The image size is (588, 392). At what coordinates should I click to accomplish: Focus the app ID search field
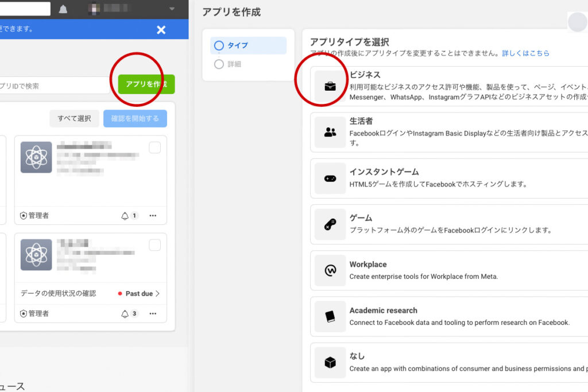pos(55,86)
